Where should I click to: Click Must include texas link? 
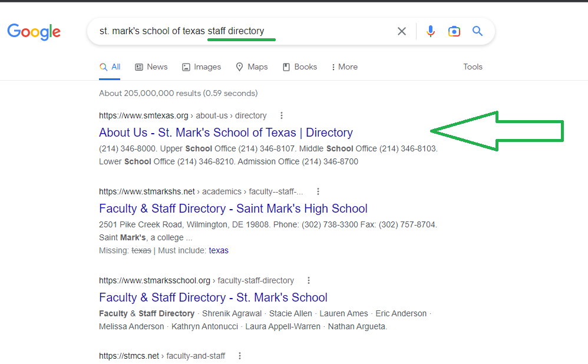click(x=219, y=251)
